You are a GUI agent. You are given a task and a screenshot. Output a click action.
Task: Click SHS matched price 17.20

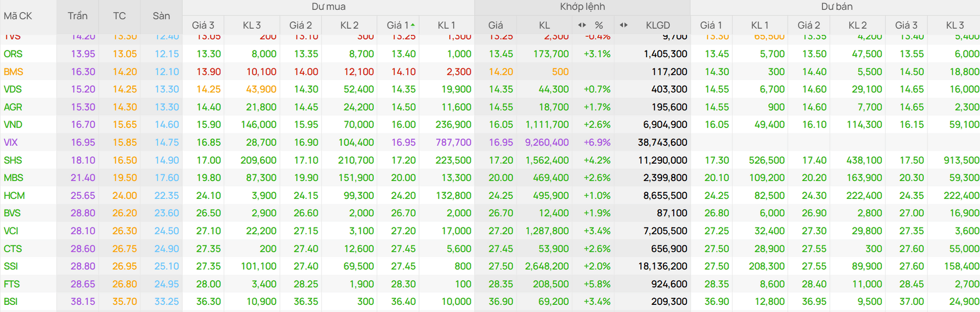click(x=501, y=160)
